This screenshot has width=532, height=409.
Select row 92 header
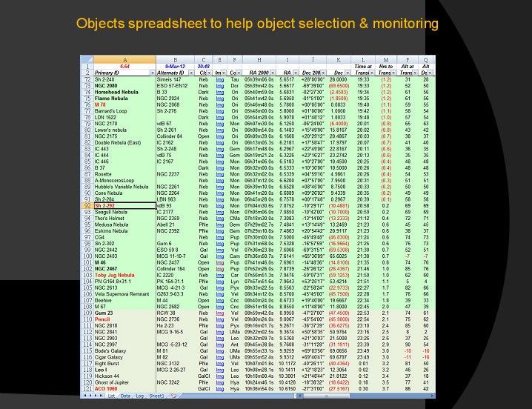pos(87,206)
